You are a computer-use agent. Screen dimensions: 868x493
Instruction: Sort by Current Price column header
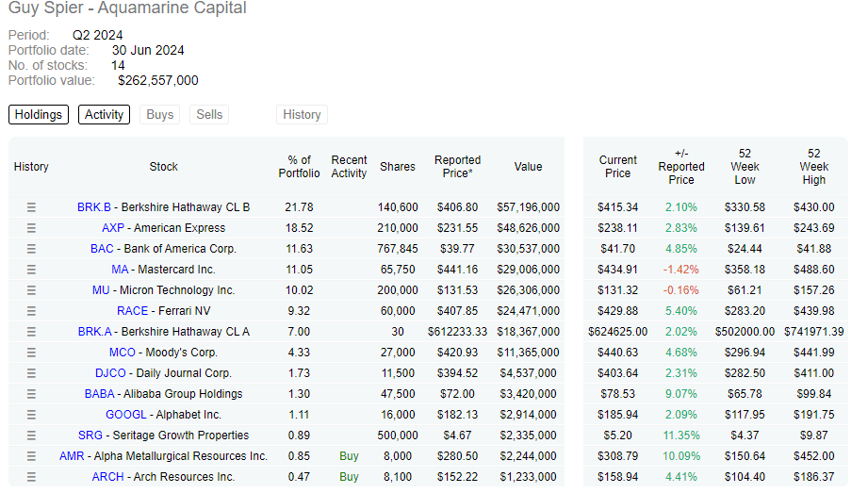(x=618, y=167)
